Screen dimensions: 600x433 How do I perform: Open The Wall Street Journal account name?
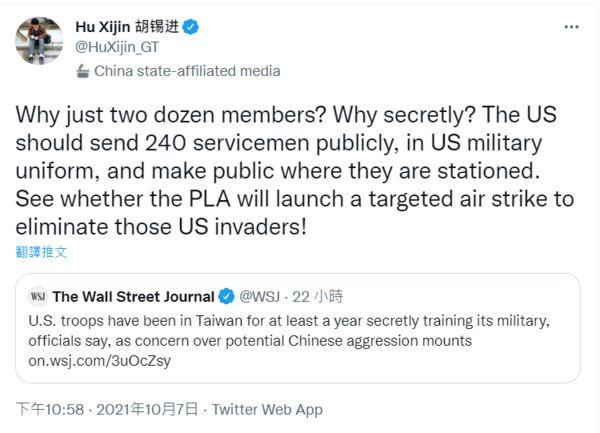133,296
